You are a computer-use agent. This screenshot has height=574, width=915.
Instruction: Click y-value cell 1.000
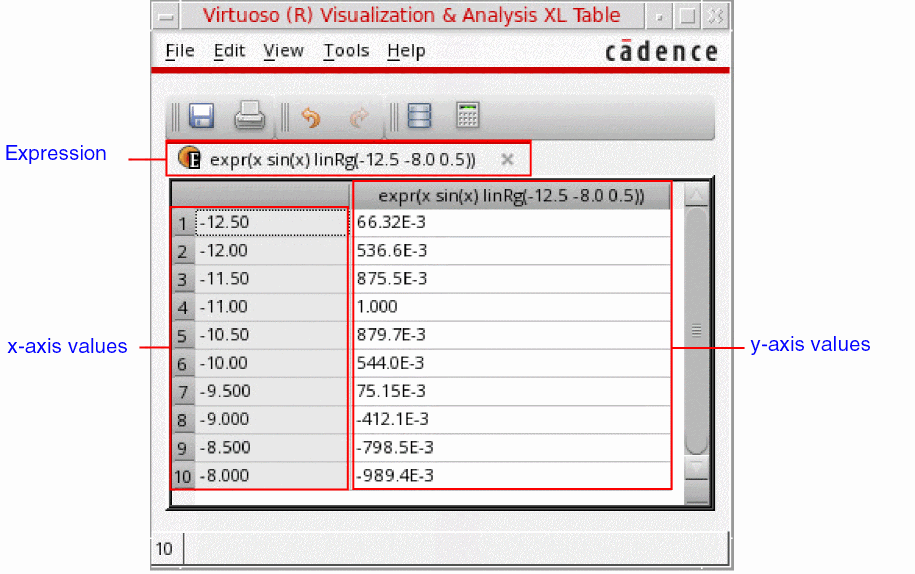coord(512,307)
